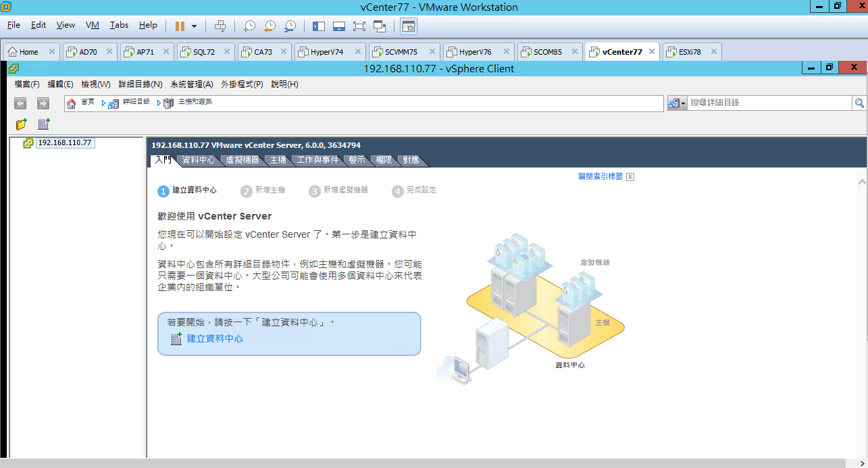The image size is (868, 468).
Task: Click the vCenter icon beside 192.168.110.77 in tree
Action: pos(28,143)
